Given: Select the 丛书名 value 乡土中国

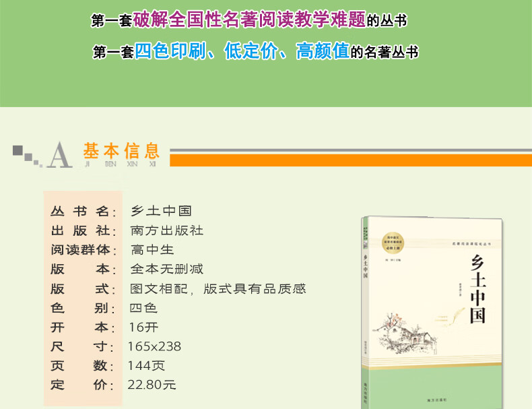Looking at the screenshot, I should (161, 211).
